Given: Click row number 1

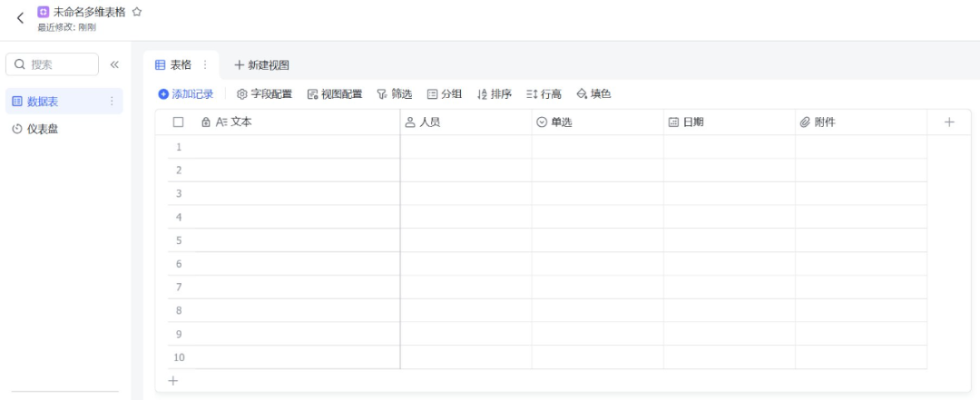Looking at the screenshot, I should (179, 147).
